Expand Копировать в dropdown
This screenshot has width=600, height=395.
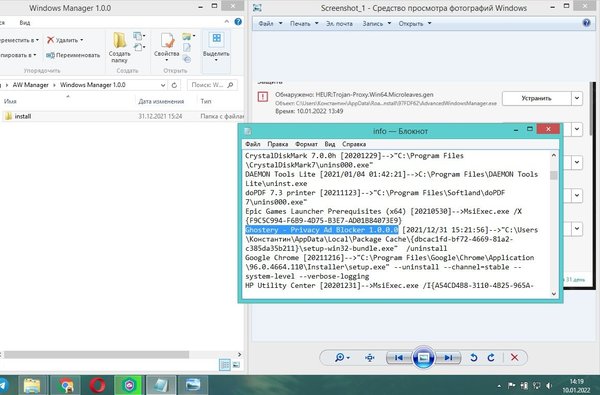pos(34,55)
